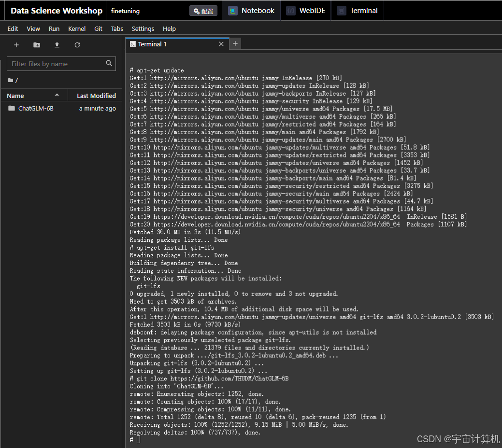
Task: Click 'Cloning into 'ChatGLM-6B'...' line
Action: tap(176, 386)
